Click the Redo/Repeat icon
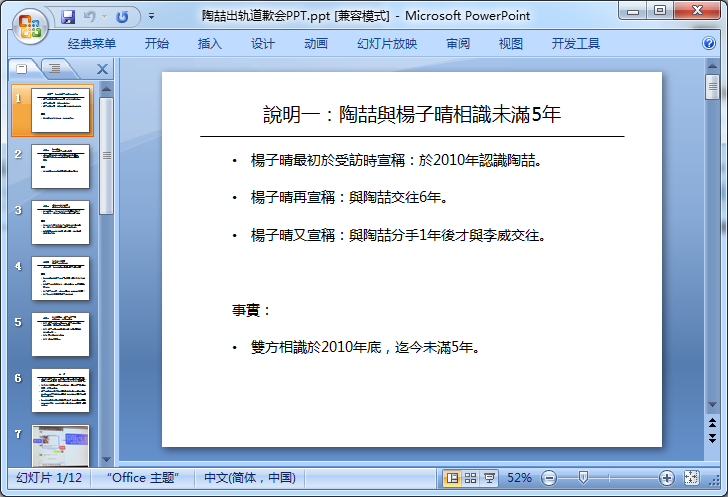 [122, 17]
